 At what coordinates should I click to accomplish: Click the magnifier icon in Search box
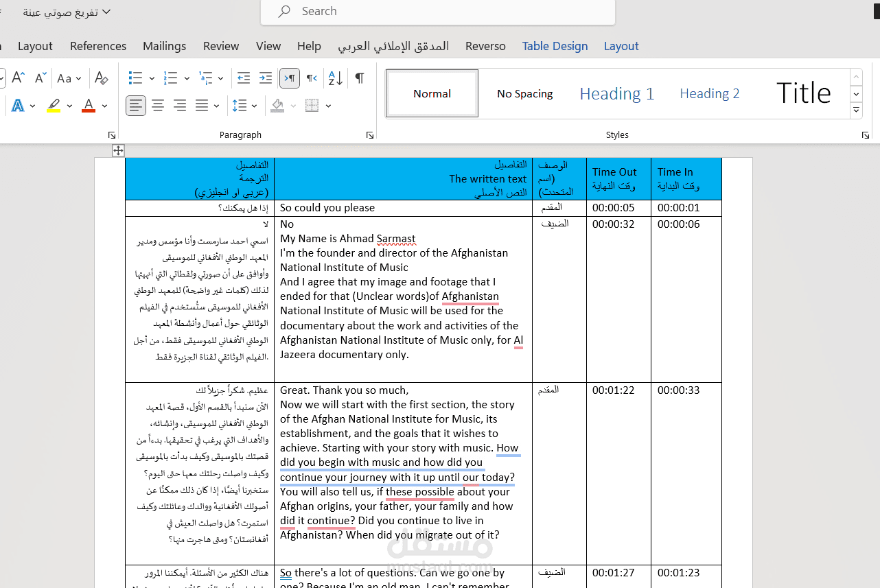click(284, 12)
